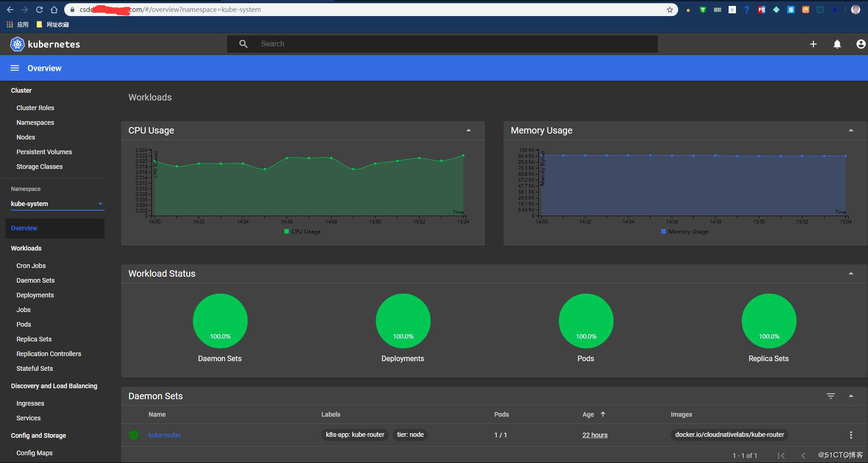
Task: Open the kube-router daemon set link
Action: (x=165, y=435)
